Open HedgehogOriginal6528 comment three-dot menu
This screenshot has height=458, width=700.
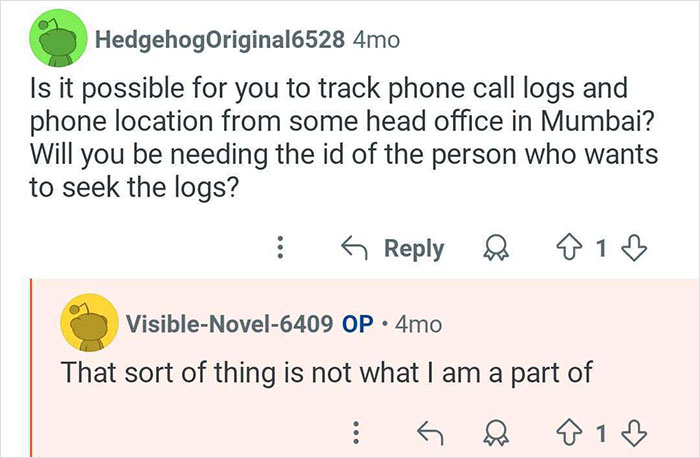(x=282, y=248)
